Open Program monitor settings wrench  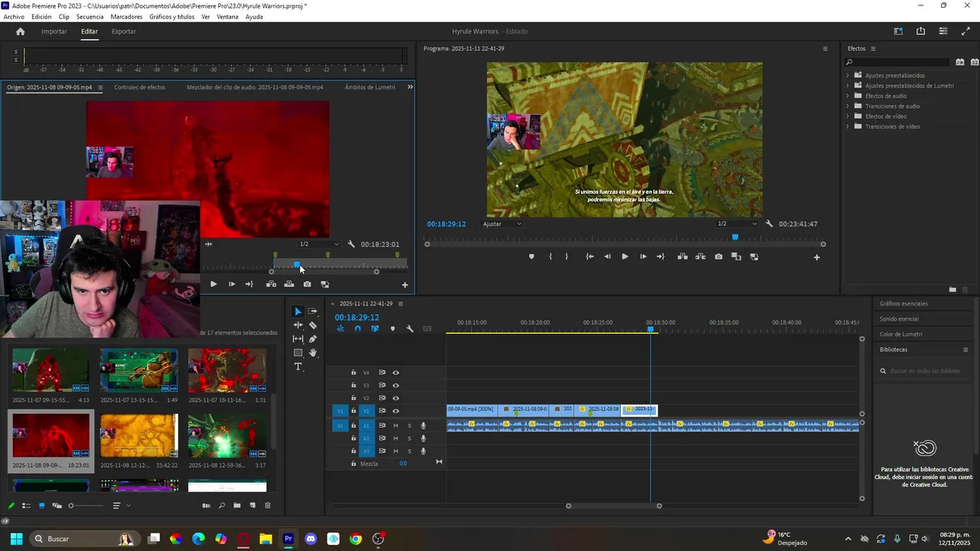point(769,223)
